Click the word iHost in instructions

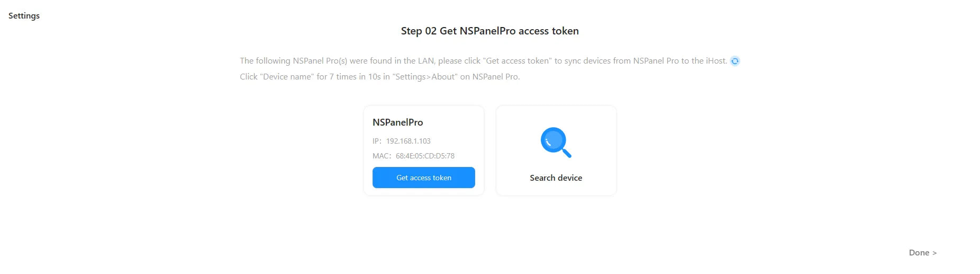click(x=716, y=61)
